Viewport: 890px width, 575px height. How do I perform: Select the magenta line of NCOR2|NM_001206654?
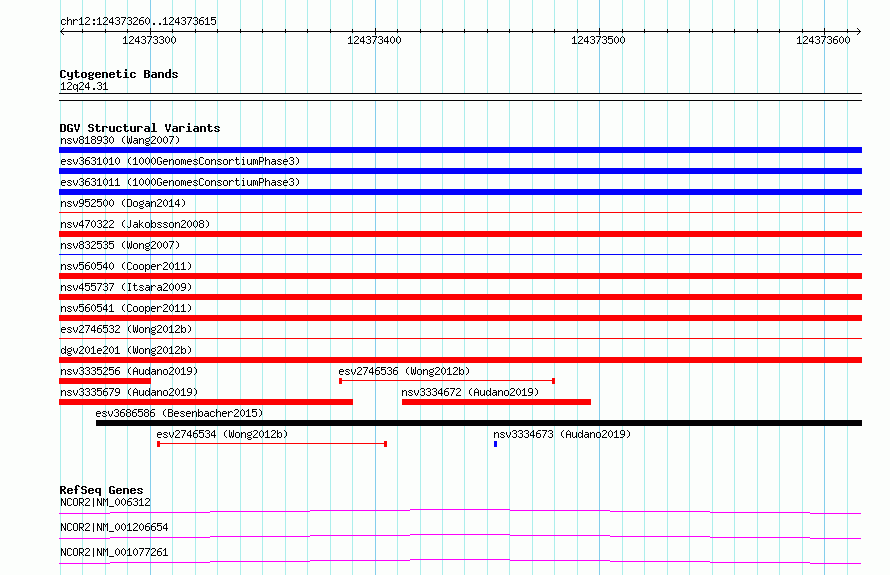pos(460,536)
